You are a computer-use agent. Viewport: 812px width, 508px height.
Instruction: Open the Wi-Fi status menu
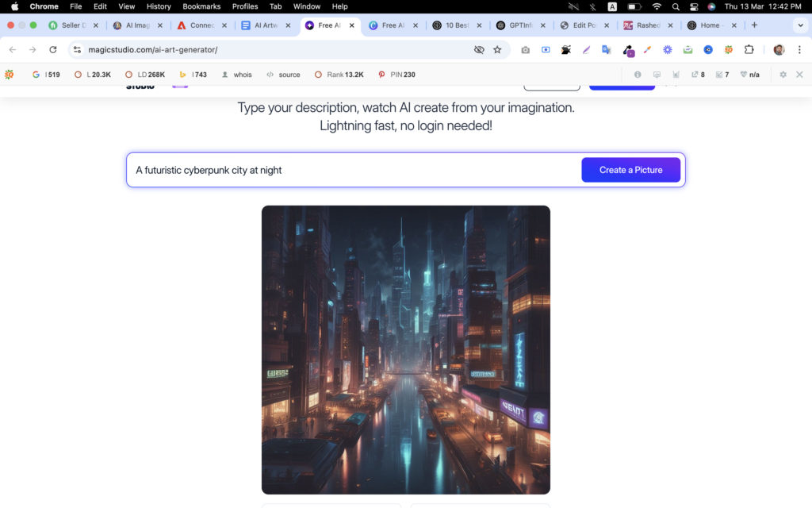coord(657,6)
